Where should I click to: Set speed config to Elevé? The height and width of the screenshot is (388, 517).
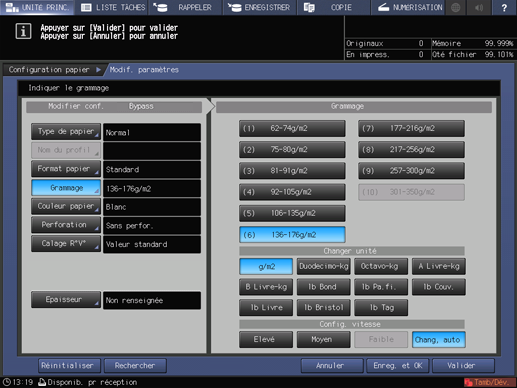266,340
